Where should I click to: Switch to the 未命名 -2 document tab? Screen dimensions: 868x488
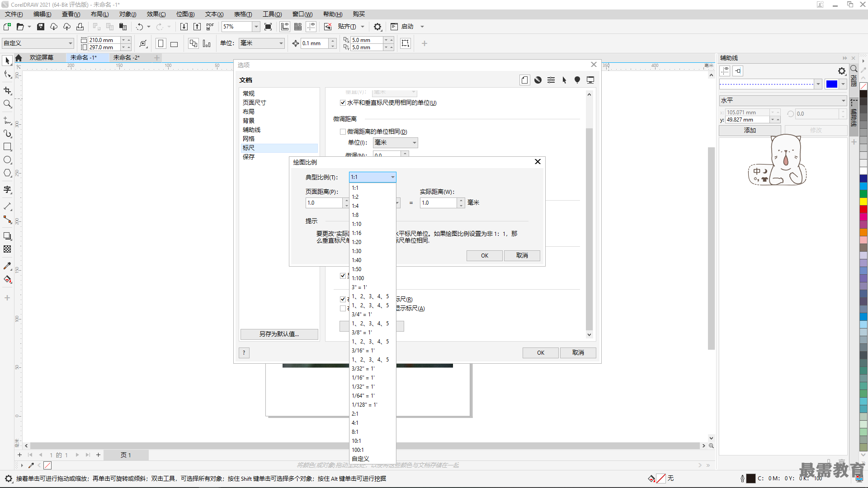[126, 57]
